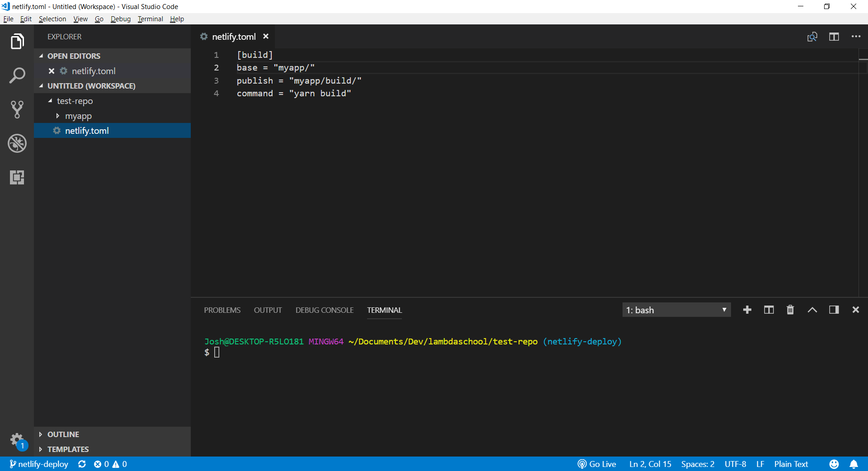Expand the OUTLINE section
Image resolution: width=868 pixels, height=471 pixels.
point(63,434)
